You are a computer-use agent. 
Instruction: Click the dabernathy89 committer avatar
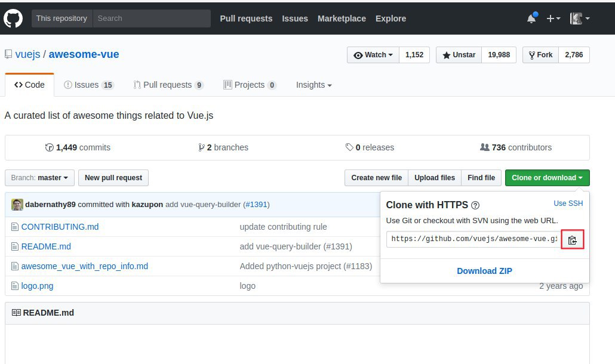coord(17,205)
